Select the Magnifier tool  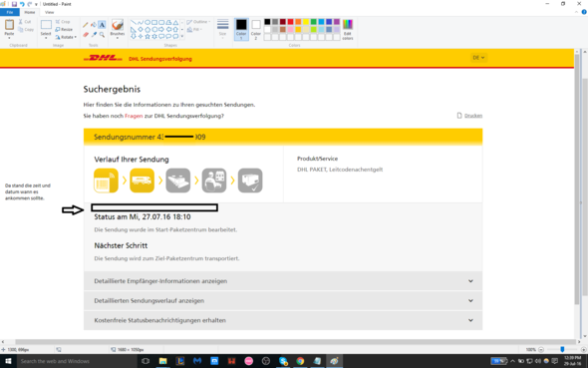click(x=102, y=35)
